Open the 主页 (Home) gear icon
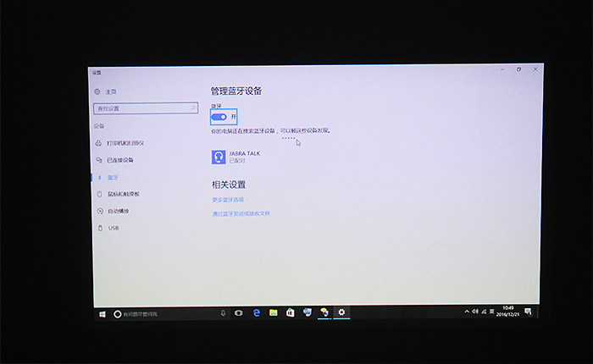Viewport: 593px width, 364px height. point(97,91)
